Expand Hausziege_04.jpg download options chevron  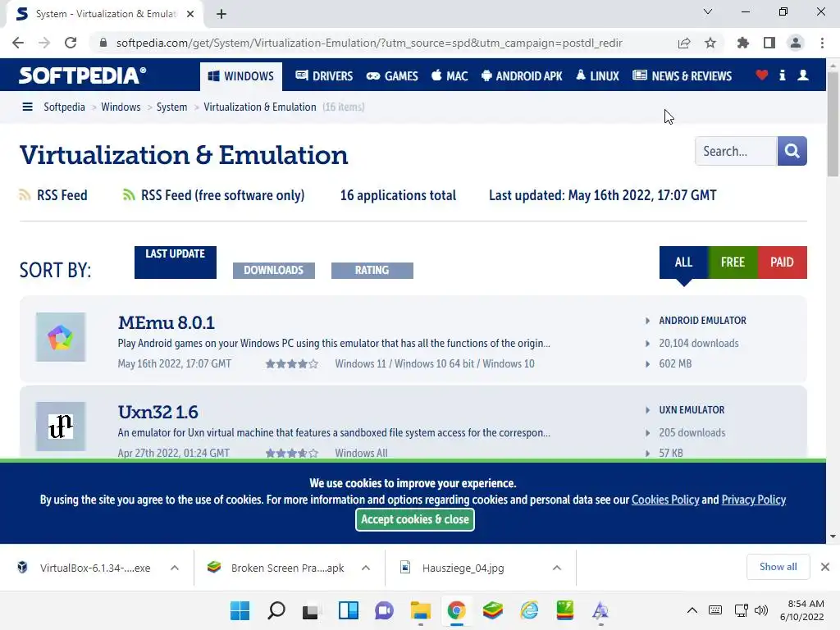(x=557, y=568)
